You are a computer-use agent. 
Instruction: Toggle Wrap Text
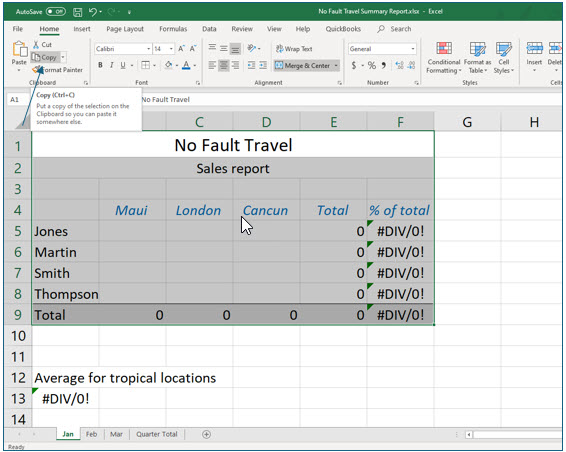(294, 49)
